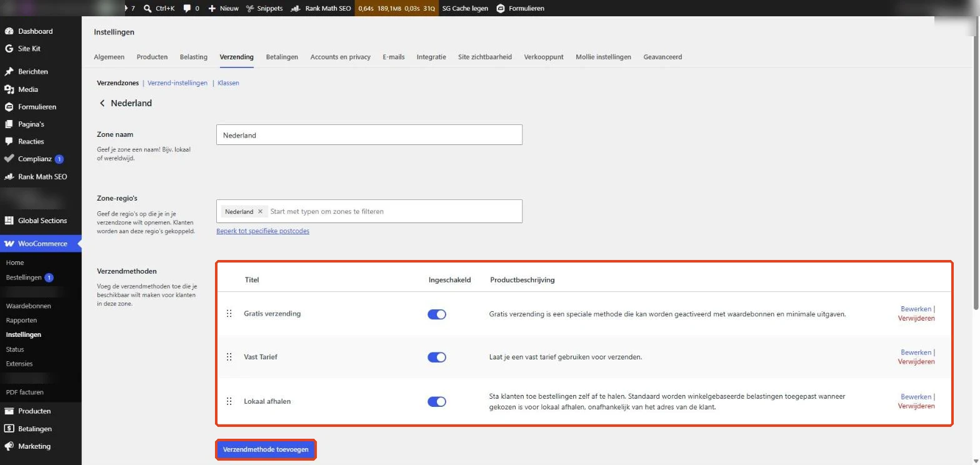This screenshot has width=980, height=465.
Task: Click the plus Nieuw icon
Action: pyautogui.click(x=212, y=8)
